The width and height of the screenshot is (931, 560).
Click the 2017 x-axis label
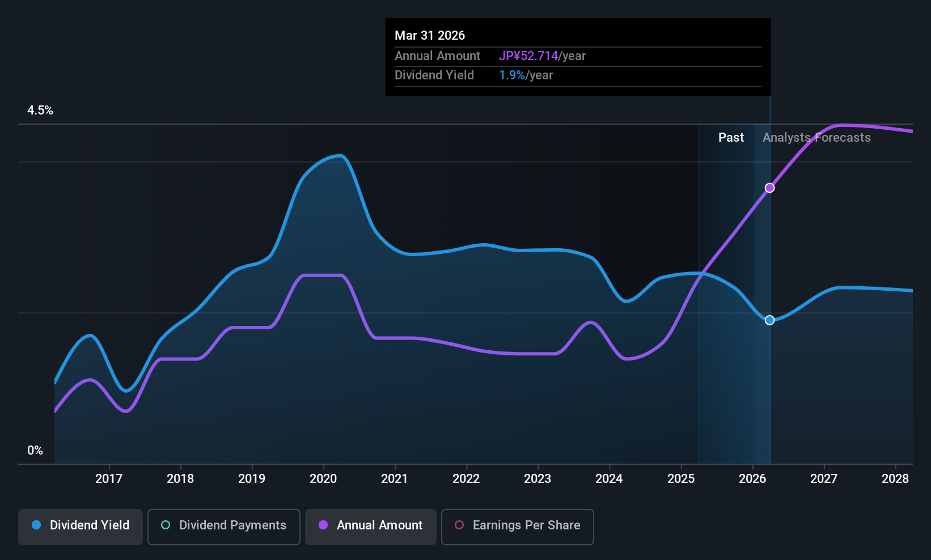coord(109,479)
